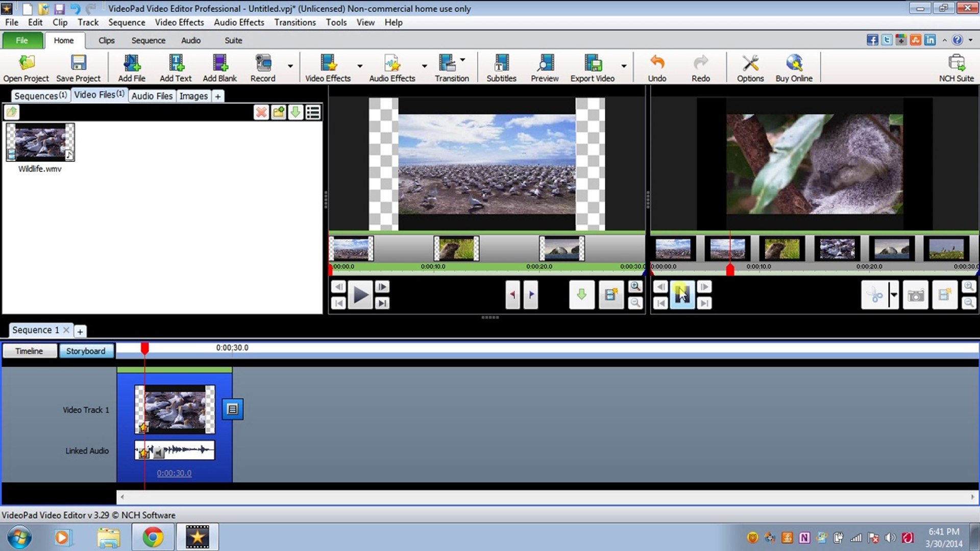Expand the split tool dropdown

click(x=894, y=295)
